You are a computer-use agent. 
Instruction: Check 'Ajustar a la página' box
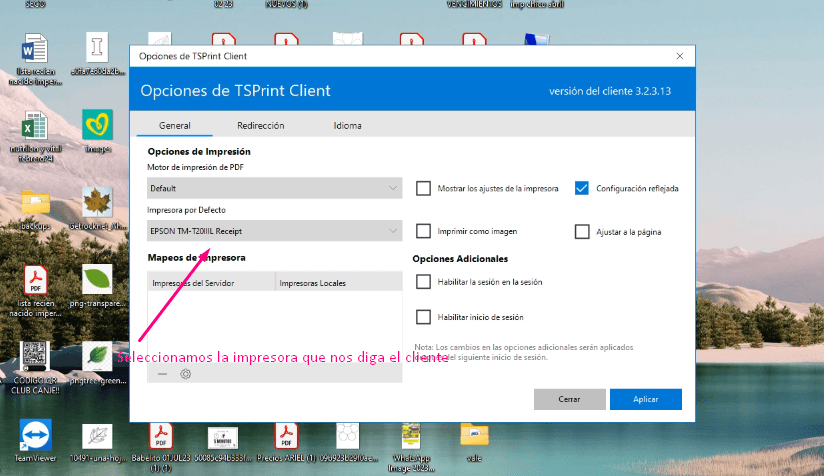pyautogui.click(x=582, y=231)
